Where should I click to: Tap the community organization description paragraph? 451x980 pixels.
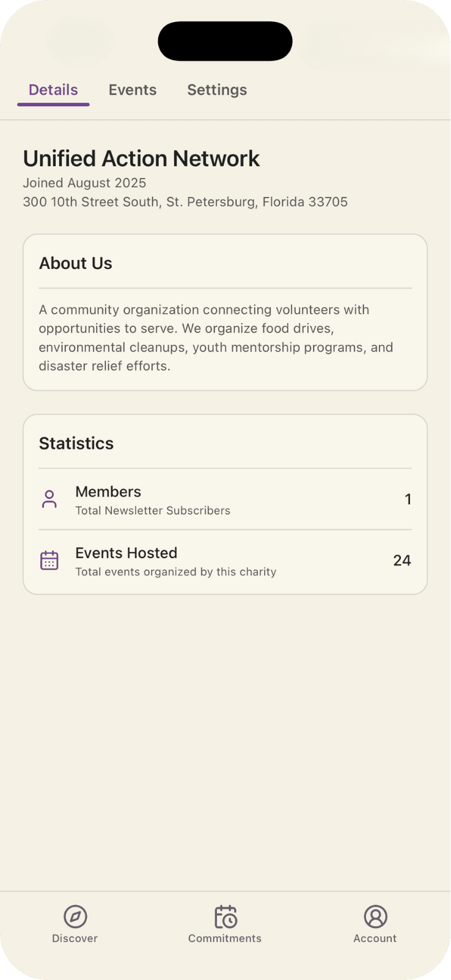tap(216, 337)
